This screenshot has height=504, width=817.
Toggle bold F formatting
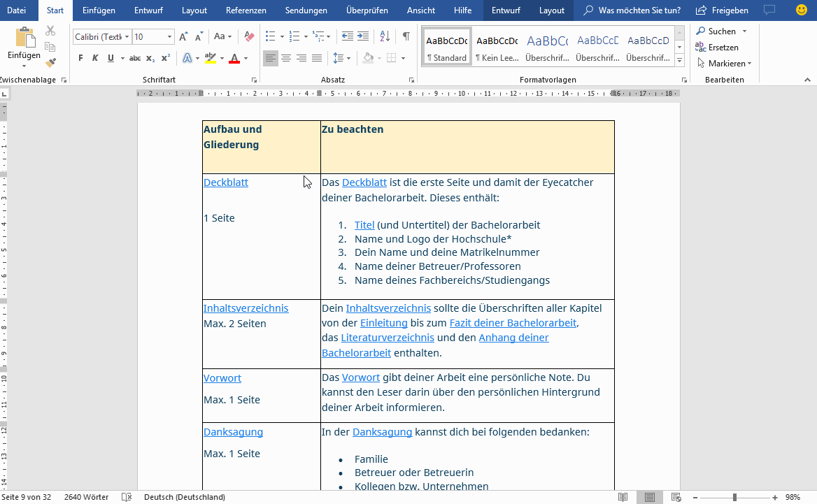(80, 58)
